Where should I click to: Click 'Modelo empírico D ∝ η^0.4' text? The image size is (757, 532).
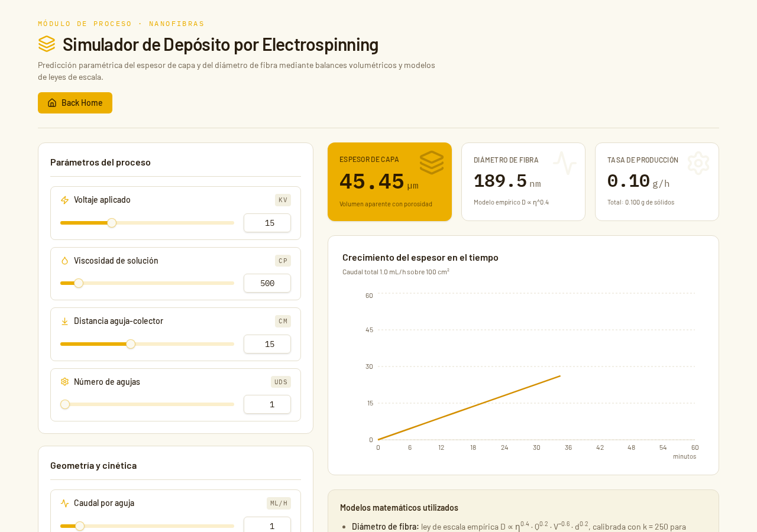511,202
